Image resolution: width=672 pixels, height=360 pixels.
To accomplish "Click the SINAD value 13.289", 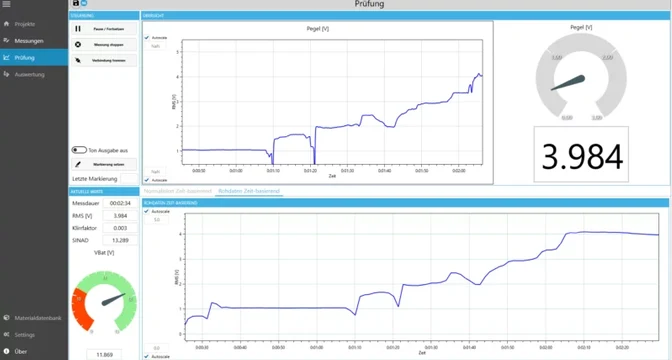I will point(120,240).
